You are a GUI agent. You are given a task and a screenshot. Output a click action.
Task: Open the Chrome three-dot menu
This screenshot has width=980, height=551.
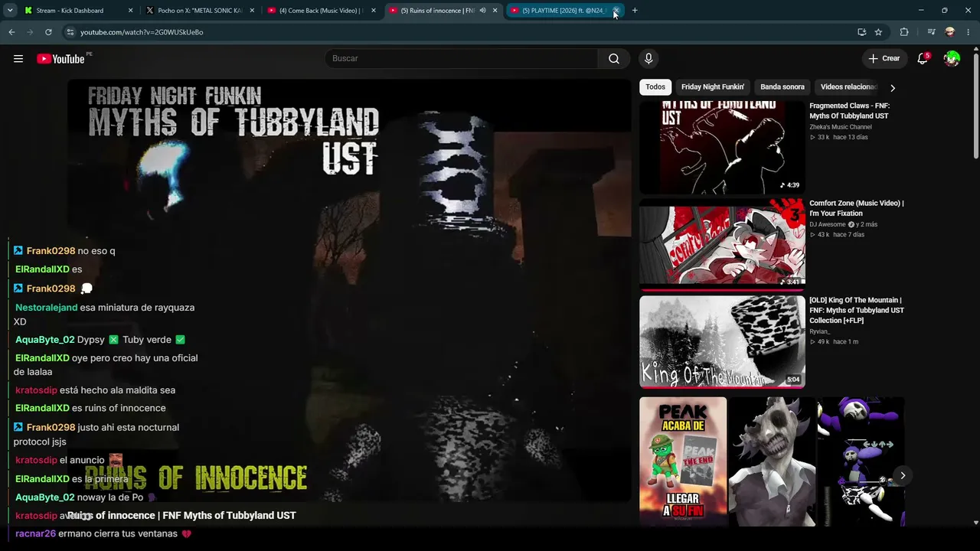[x=969, y=32]
